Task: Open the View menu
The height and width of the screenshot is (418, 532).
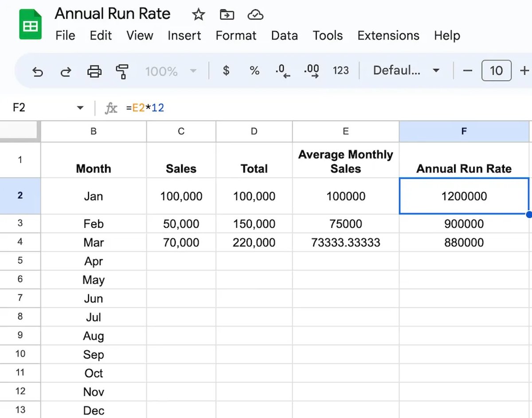Action: pos(140,35)
